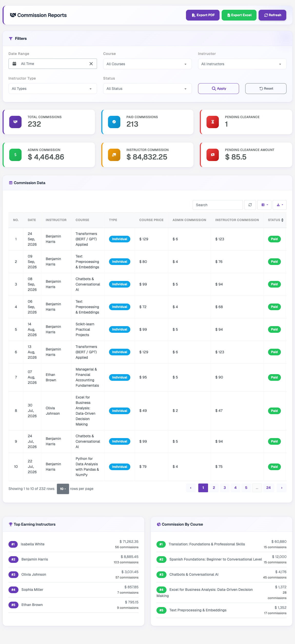The image size is (295, 644).
Task: Open the column visibility toggle menu
Action: [x=264, y=205]
